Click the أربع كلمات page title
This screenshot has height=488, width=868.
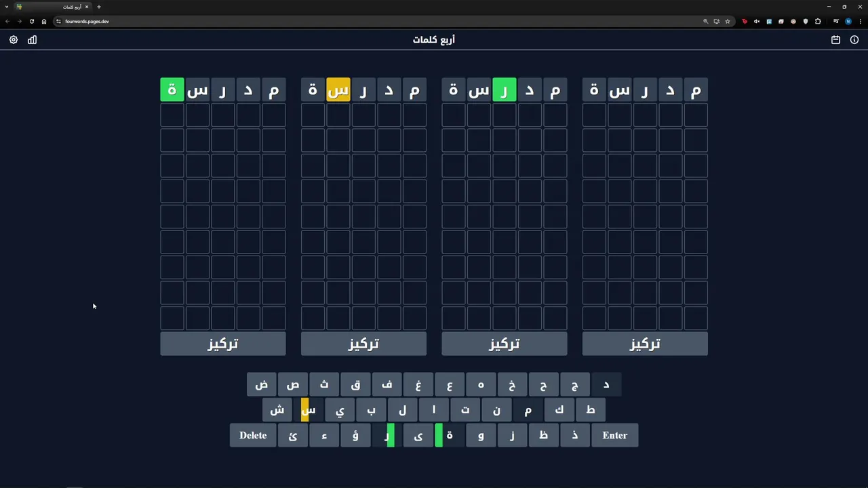point(434,40)
